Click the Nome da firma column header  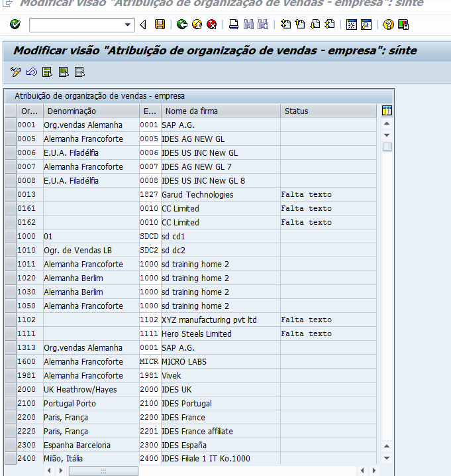click(221, 111)
